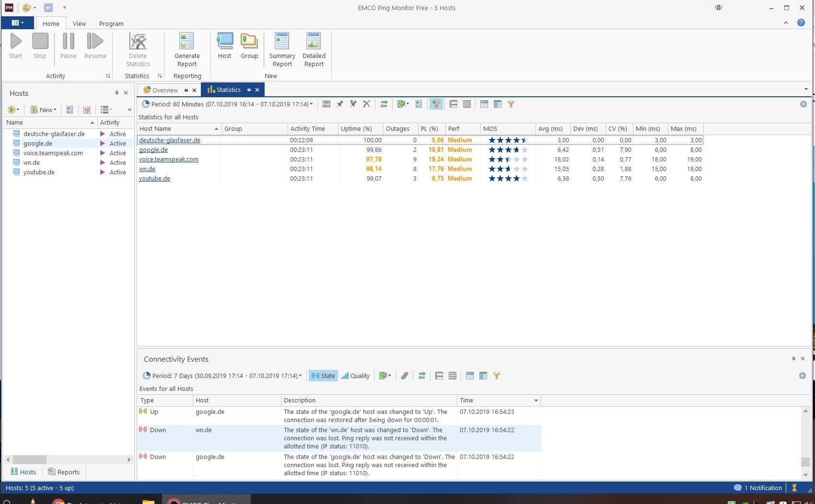Open the green start dropdown in Hosts toolbar
Image resolution: width=815 pixels, height=504 pixels.
(13, 110)
